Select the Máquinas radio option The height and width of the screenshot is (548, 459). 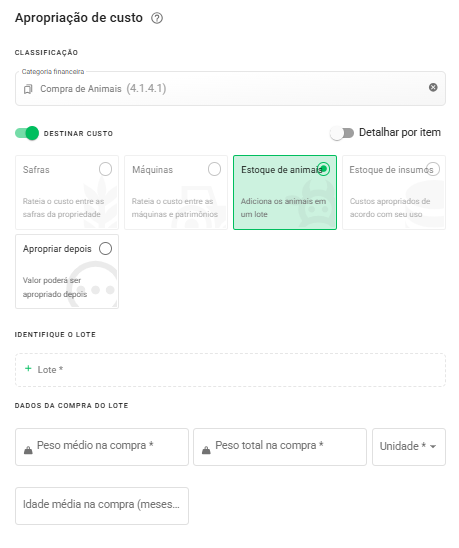[x=214, y=169]
